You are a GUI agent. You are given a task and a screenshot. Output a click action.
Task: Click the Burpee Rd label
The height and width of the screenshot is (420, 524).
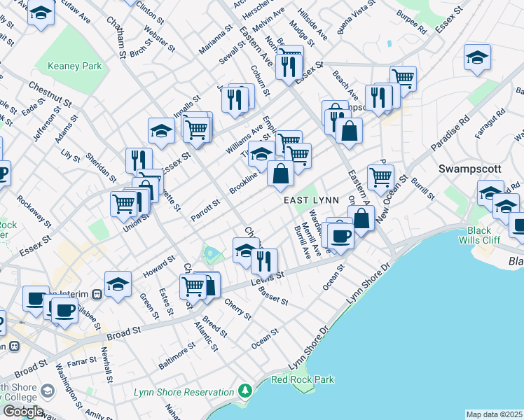[412, 22]
